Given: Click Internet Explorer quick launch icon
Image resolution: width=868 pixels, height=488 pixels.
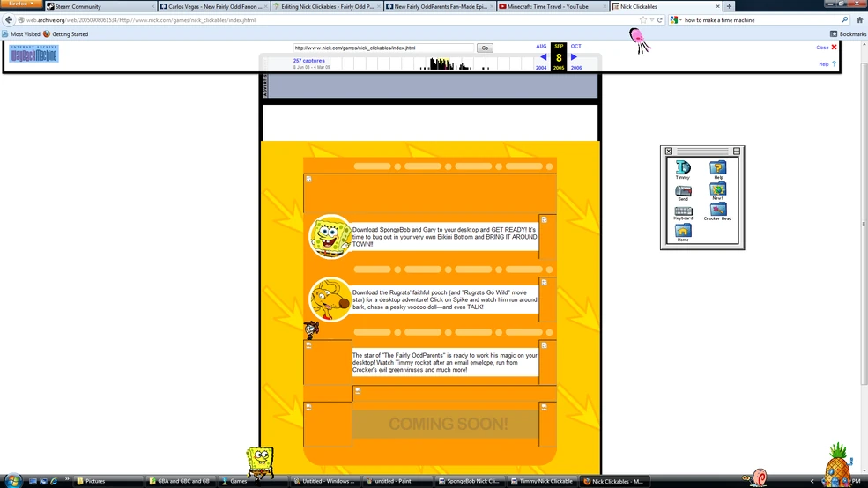Looking at the screenshot, I should (x=54, y=481).
